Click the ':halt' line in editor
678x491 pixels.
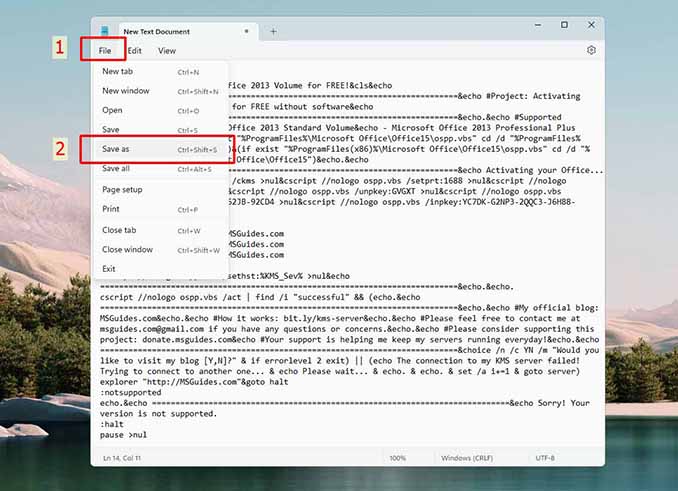pyautogui.click(x=112, y=424)
